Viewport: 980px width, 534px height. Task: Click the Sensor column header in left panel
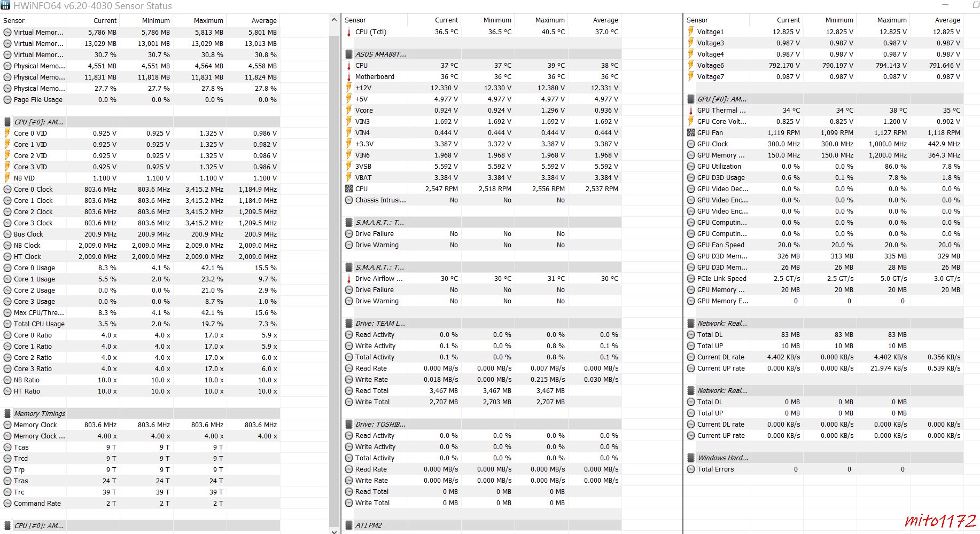point(33,20)
